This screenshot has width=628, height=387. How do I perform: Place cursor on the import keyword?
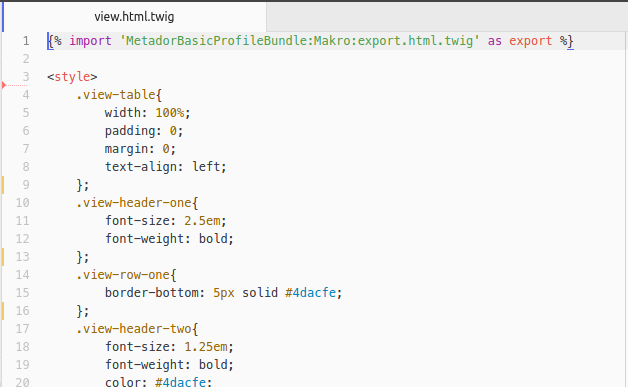(91, 41)
